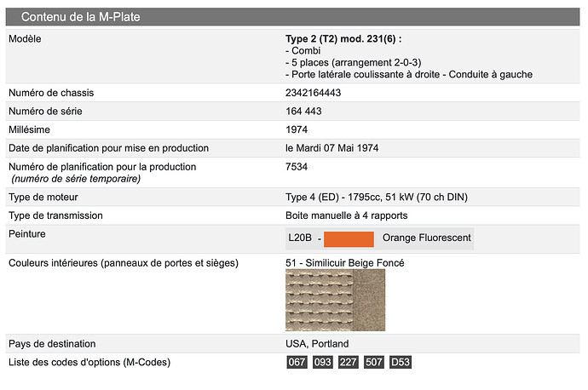The image size is (588, 390).
Task: Click Boite manuelle à 4 rapports text
Action: pos(347,215)
